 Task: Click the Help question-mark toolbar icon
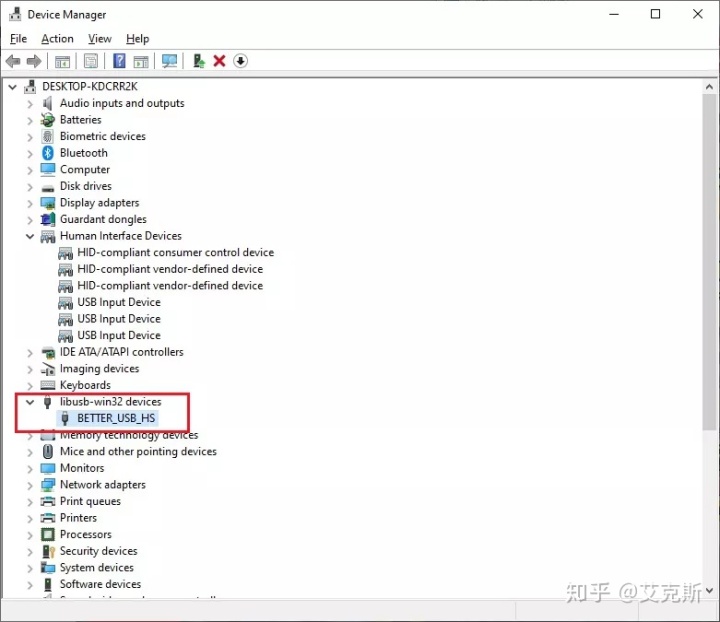click(119, 61)
